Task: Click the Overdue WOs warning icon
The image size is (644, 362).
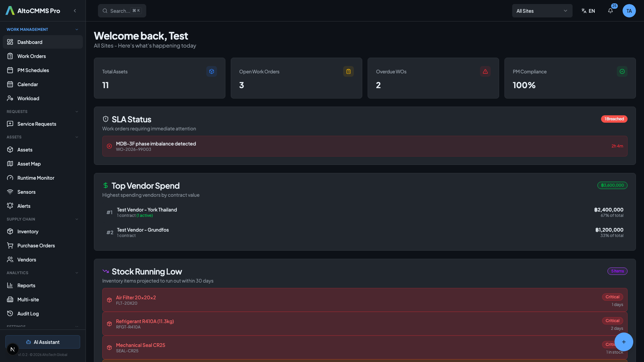Action: (x=485, y=71)
